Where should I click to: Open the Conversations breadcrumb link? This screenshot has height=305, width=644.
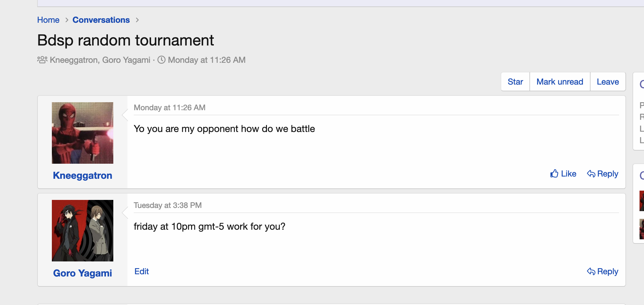101,20
